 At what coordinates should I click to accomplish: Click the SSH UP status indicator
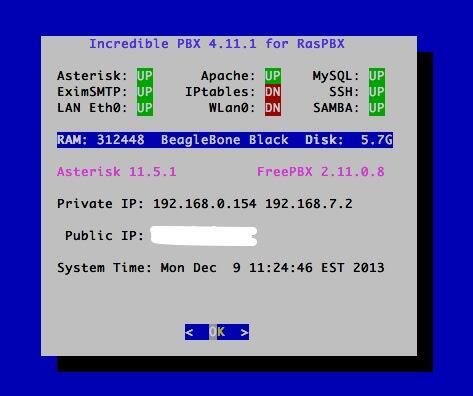click(377, 92)
